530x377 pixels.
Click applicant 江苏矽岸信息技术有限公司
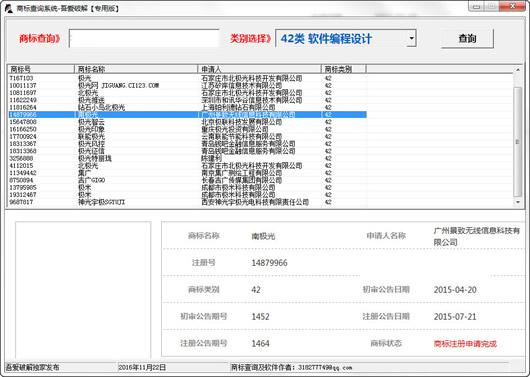tap(242, 86)
